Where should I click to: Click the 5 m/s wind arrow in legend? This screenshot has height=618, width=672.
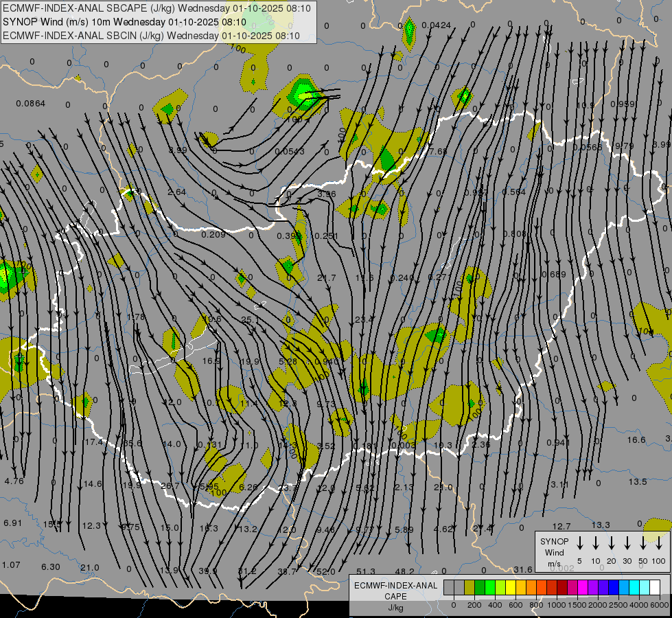[580, 543]
